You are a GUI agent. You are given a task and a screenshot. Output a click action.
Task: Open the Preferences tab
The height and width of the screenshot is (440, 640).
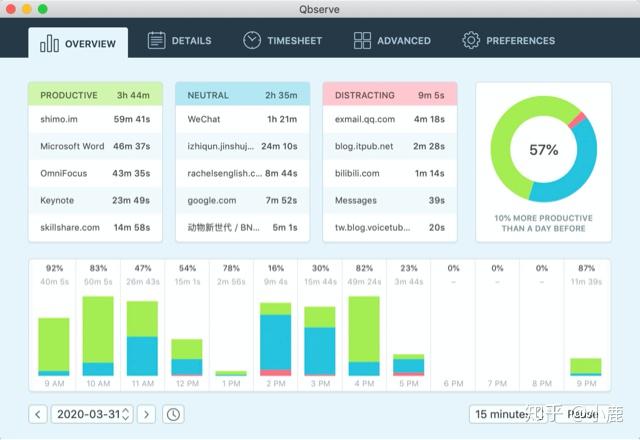click(509, 40)
